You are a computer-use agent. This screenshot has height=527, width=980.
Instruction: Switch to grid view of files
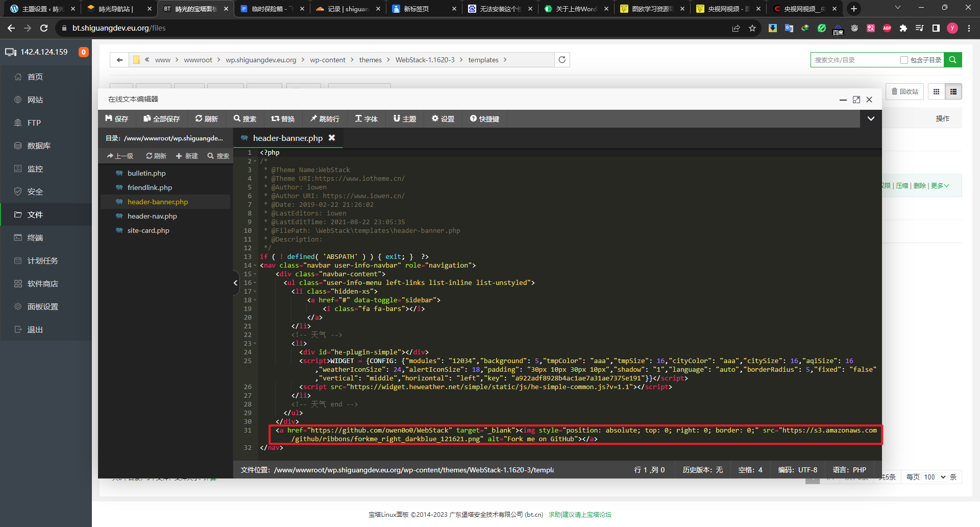(x=936, y=91)
